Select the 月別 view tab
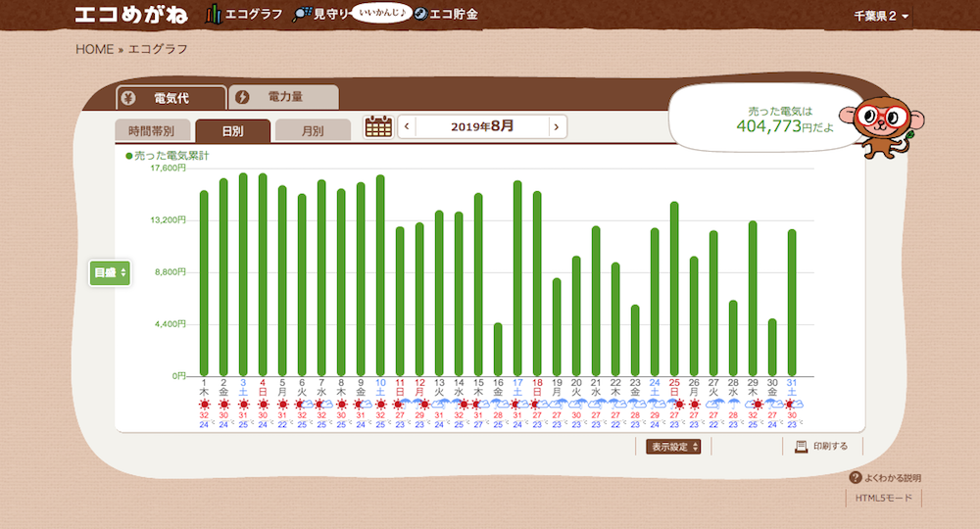980x529 pixels. [313, 130]
